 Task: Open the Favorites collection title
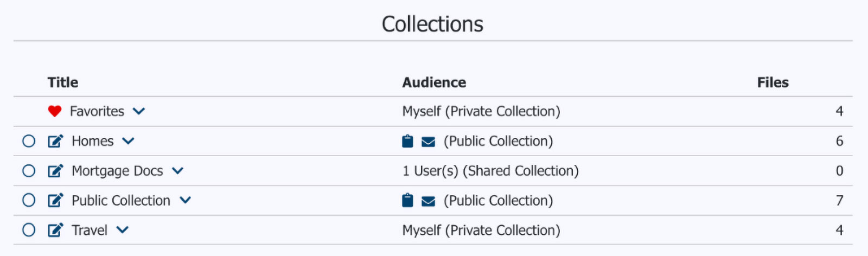[x=97, y=111]
